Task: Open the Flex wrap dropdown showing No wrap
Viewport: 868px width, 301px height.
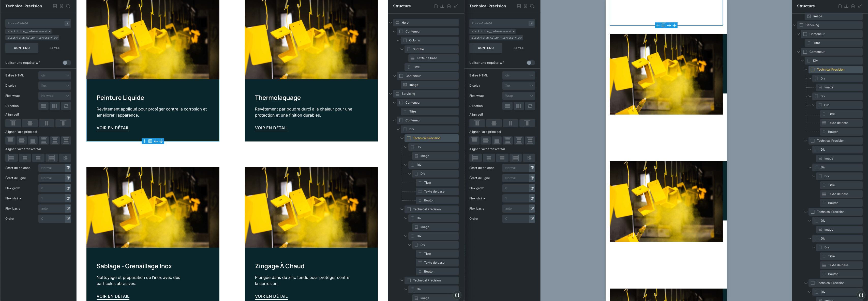Action: click(55, 96)
